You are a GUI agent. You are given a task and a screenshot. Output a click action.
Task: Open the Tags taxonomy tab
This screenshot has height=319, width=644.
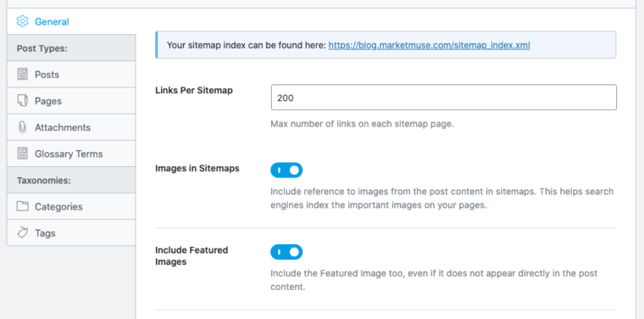coord(71,232)
